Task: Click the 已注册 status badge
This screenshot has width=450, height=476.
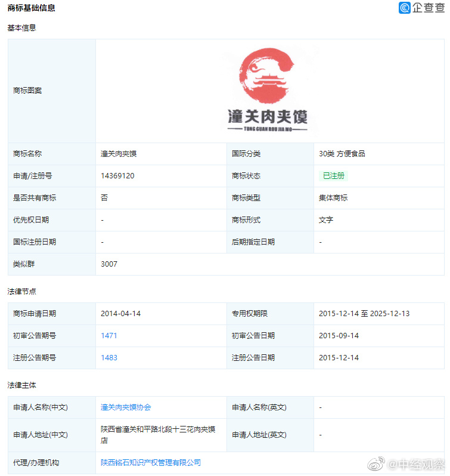Action: click(x=333, y=176)
